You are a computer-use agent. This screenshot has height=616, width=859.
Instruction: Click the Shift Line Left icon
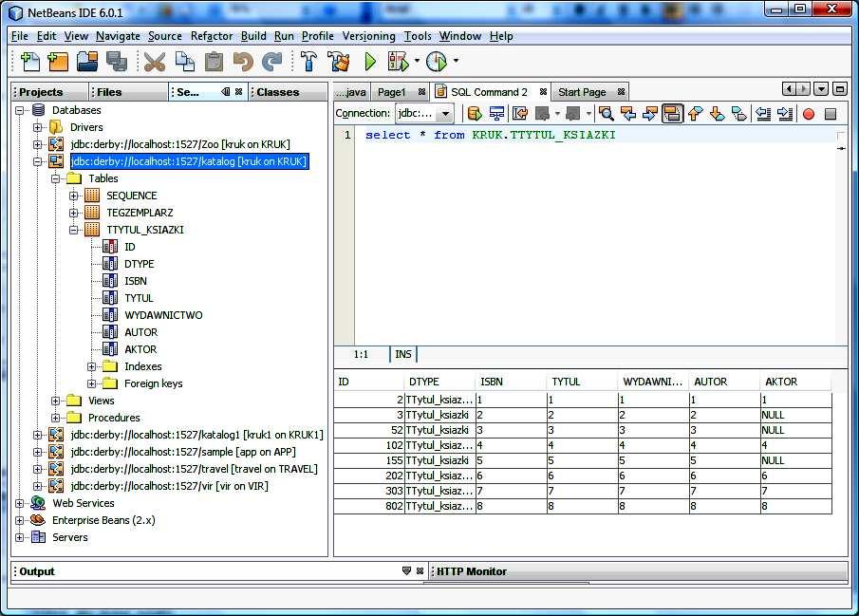pos(763,114)
